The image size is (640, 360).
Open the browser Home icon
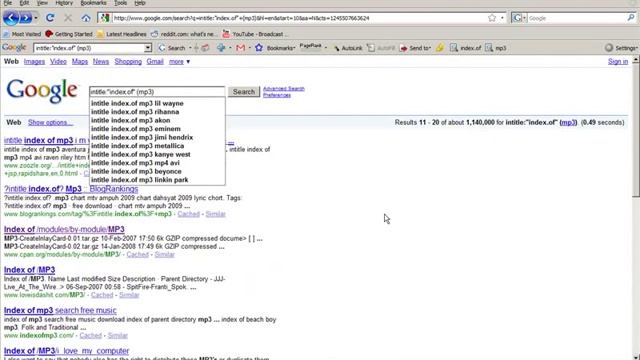[86, 18]
